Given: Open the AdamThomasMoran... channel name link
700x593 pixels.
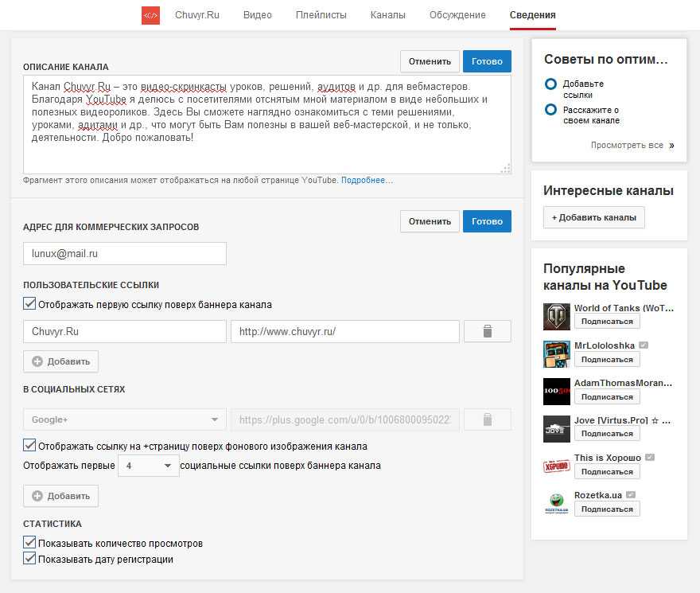Looking at the screenshot, I should (623, 383).
